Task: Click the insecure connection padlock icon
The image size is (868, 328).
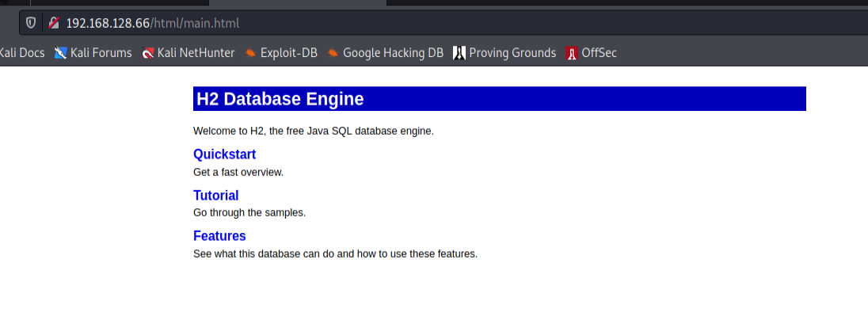Action: tap(53, 23)
